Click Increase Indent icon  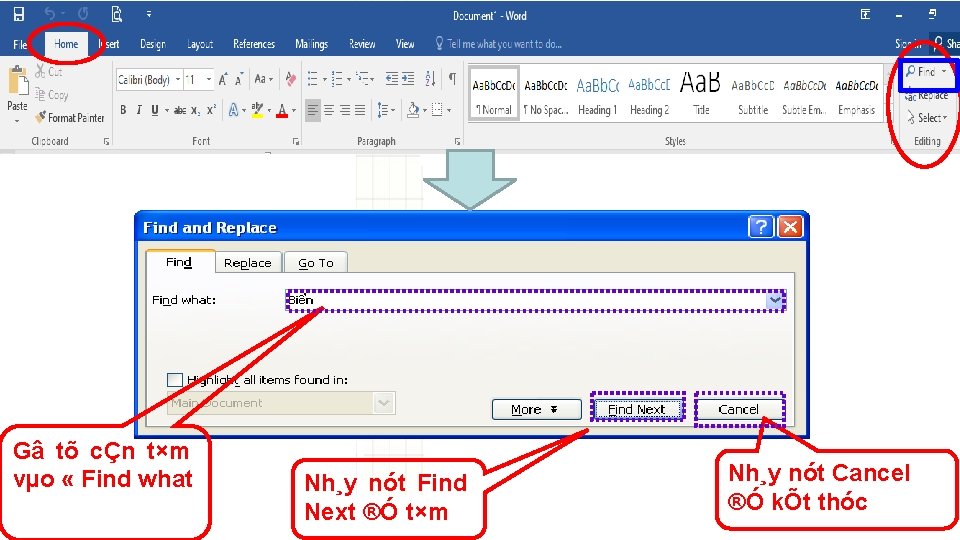[408, 78]
